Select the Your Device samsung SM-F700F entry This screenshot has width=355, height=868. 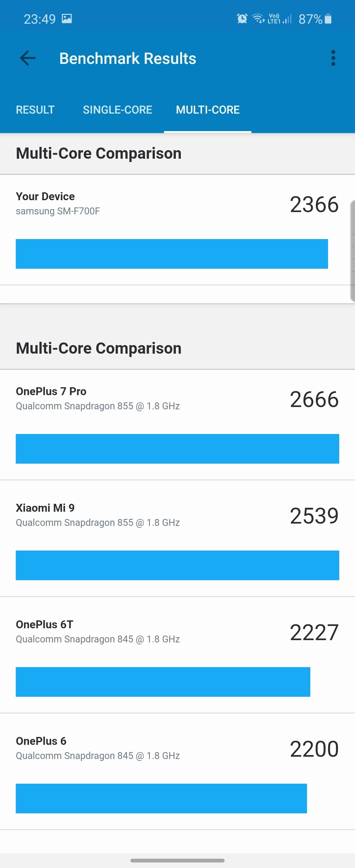pyautogui.click(x=177, y=230)
